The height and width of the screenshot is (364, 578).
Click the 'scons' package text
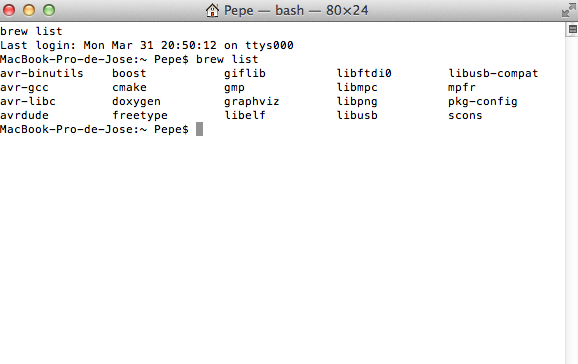pyautogui.click(x=465, y=115)
